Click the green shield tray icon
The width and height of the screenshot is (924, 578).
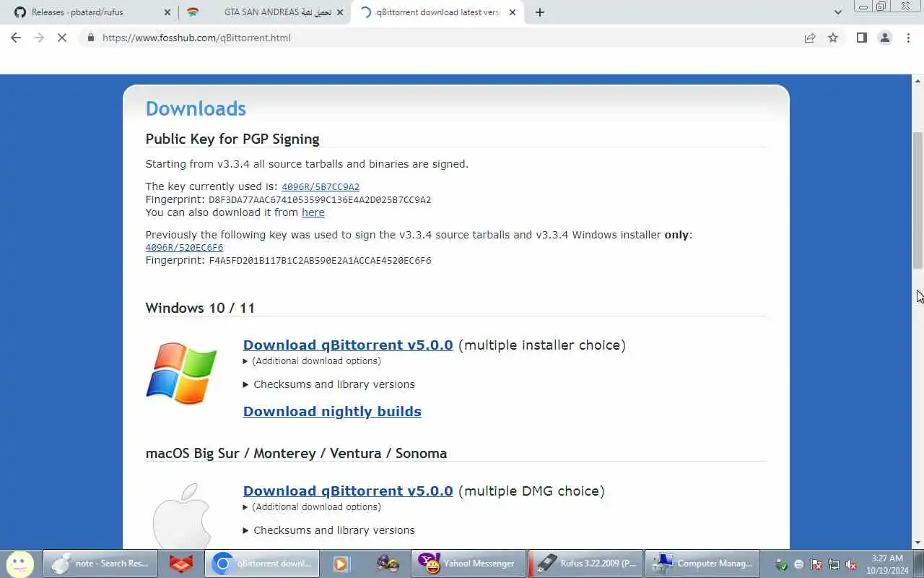pyautogui.click(x=782, y=564)
